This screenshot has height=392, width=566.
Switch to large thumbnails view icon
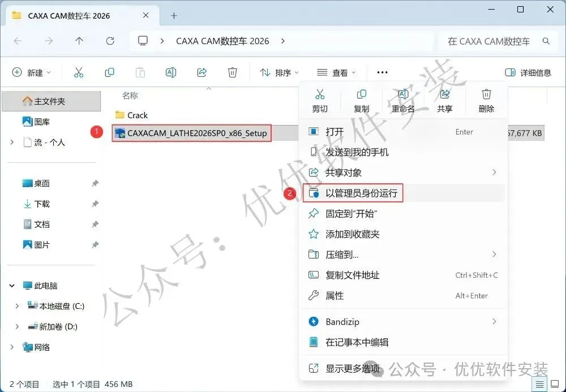point(555,384)
